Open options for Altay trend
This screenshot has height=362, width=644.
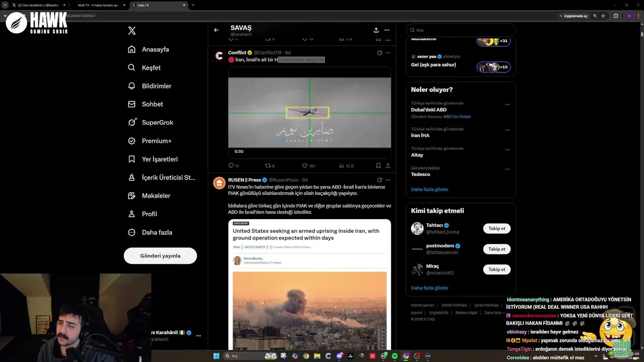coord(507,149)
